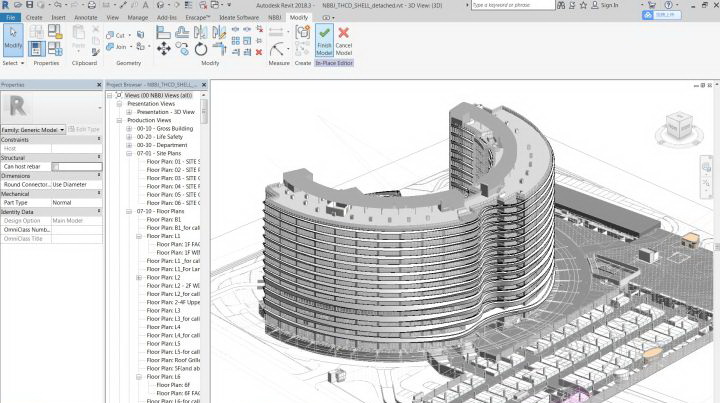This screenshot has width=720, height=403.
Task: Click the Join geometry tool
Action: [x=114, y=47]
